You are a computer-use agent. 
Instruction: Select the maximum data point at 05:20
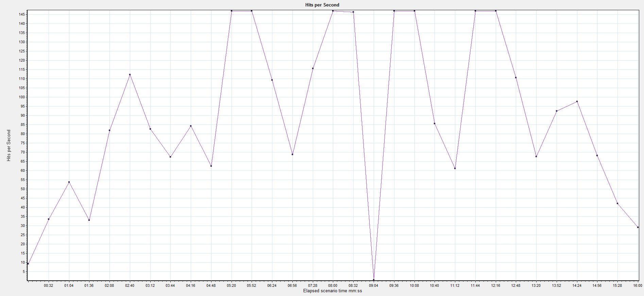(x=232, y=11)
